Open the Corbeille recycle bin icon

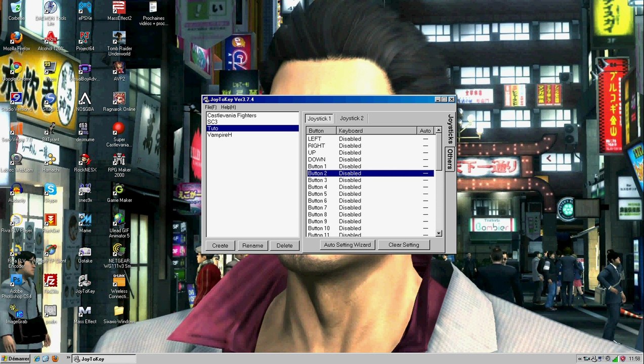click(16, 11)
